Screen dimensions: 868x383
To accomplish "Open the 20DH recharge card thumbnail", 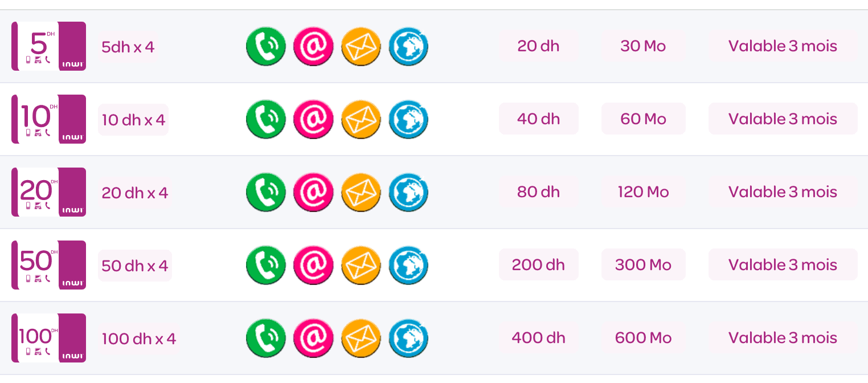I will click(49, 192).
